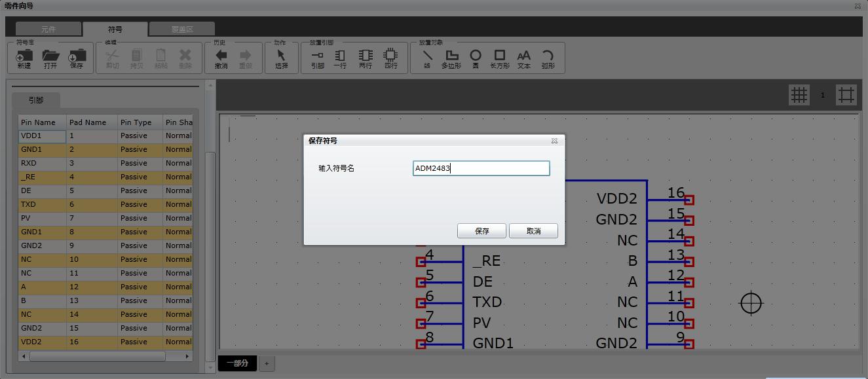Select the 弧形 arc tool
The width and height of the screenshot is (868, 379).
(x=548, y=58)
